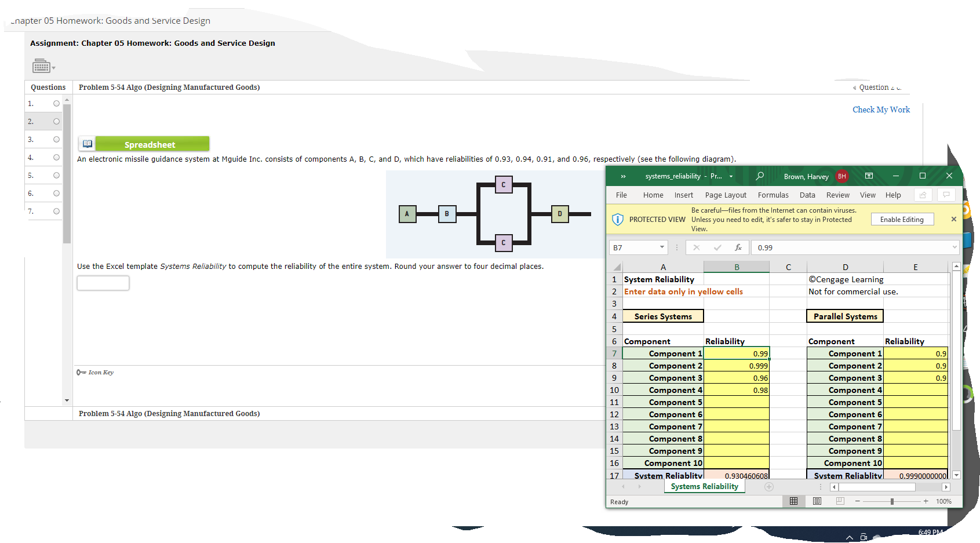Open Insert Function fx icon
Image resolution: width=980 pixels, height=543 pixels.
click(738, 247)
